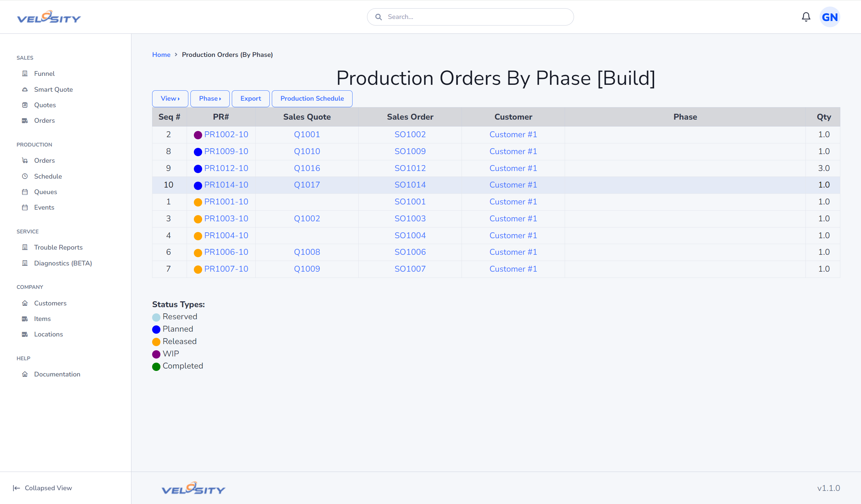
Task: Toggle WIP status indicator for PR1002-10
Action: [x=198, y=134]
